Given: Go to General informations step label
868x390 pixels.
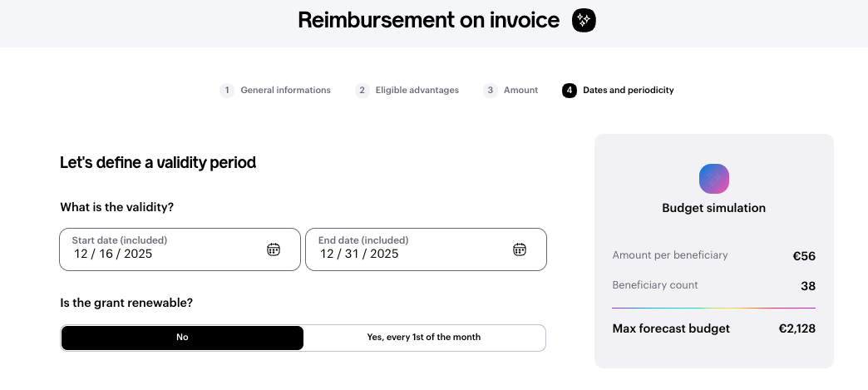Looking at the screenshot, I should 285,91.
